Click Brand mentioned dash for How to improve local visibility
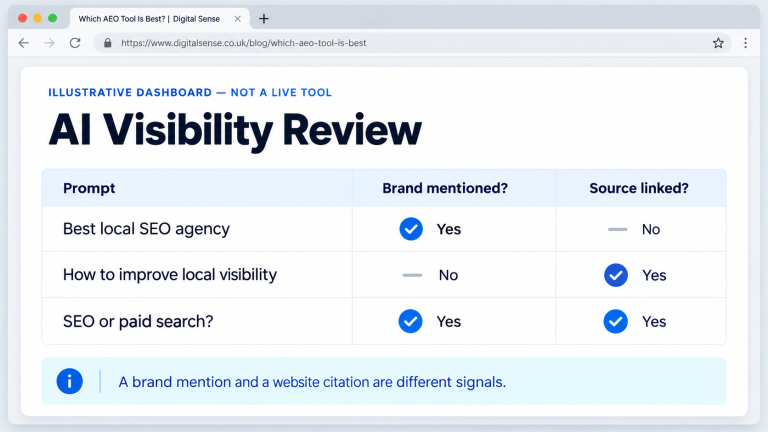768x432 pixels. (412, 275)
